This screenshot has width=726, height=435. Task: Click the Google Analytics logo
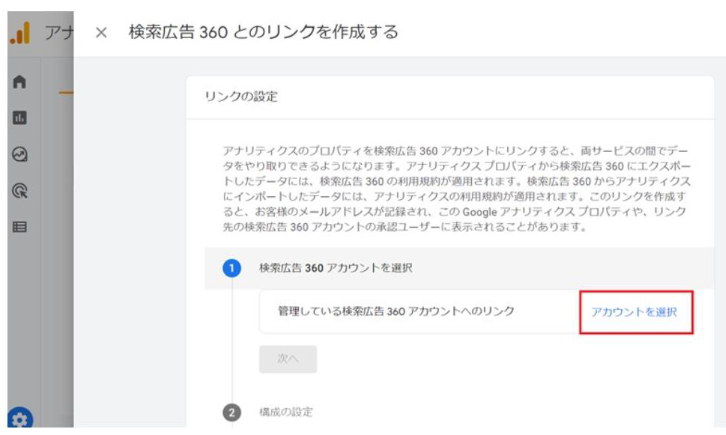pyautogui.click(x=19, y=32)
